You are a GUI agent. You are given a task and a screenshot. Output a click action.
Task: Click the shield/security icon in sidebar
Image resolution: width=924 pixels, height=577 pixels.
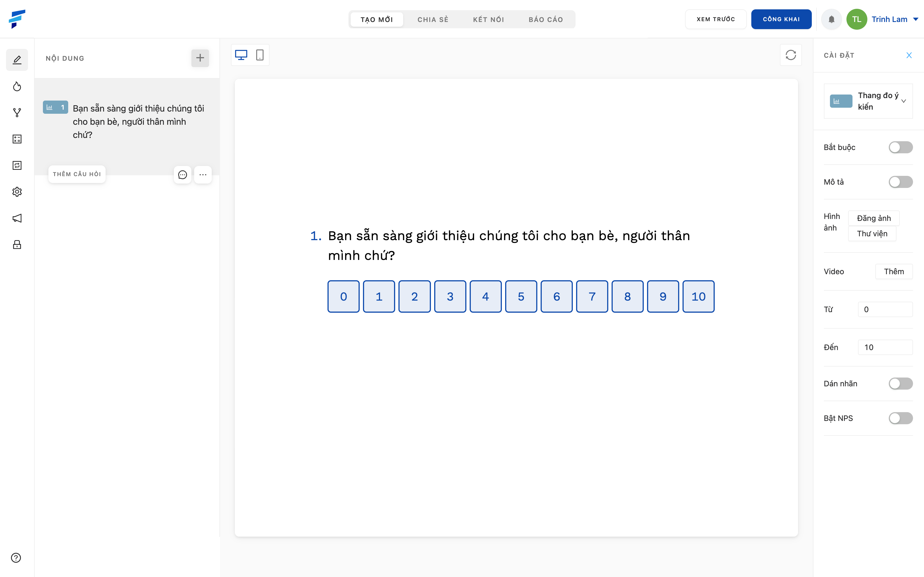tap(17, 244)
